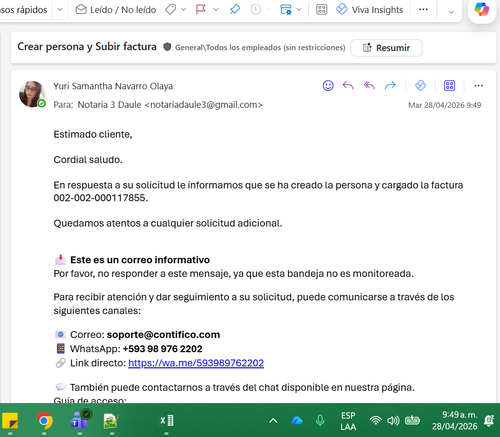
Task: Open Wi-Fi network settings in tray
Action: point(376,421)
